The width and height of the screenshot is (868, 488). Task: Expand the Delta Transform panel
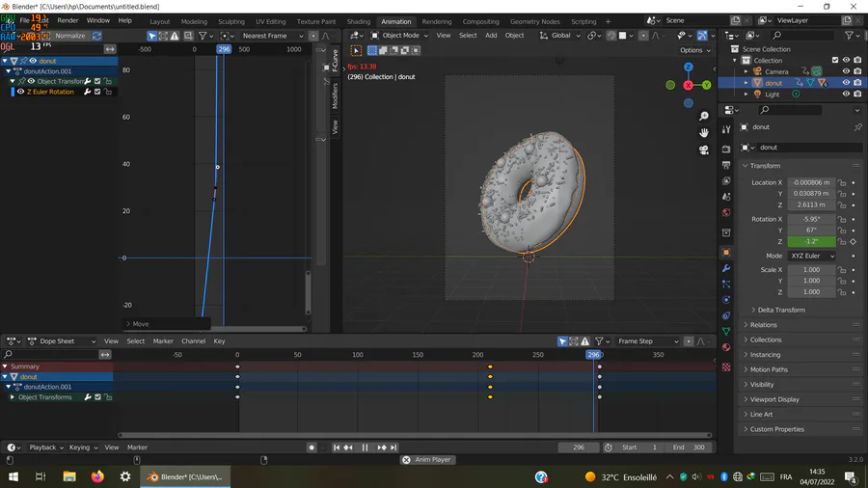[x=781, y=310]
